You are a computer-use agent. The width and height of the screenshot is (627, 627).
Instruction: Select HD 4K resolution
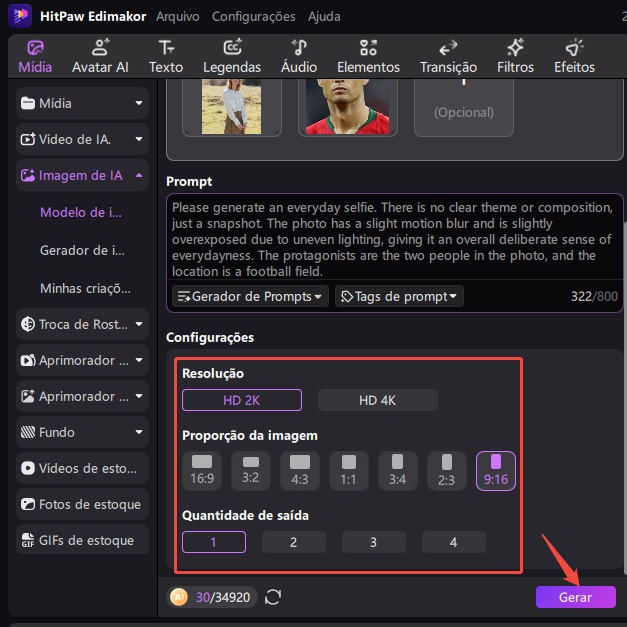(x=377, y=400)
